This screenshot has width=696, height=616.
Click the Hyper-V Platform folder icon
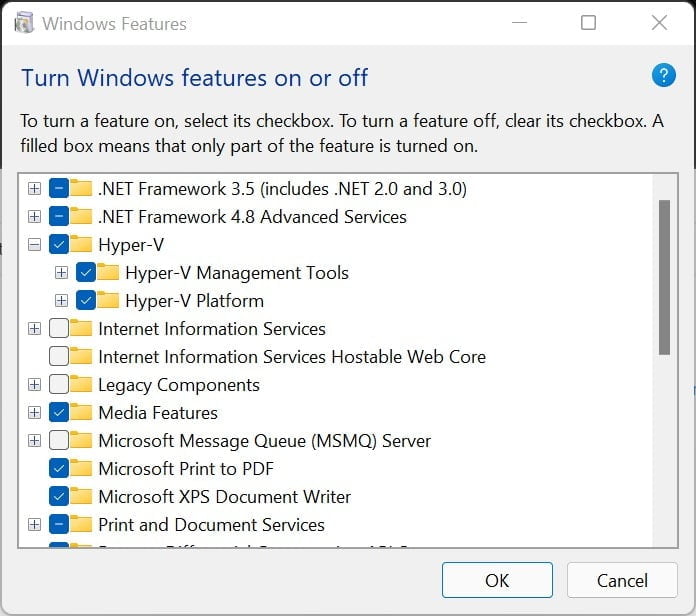(109, 301)
